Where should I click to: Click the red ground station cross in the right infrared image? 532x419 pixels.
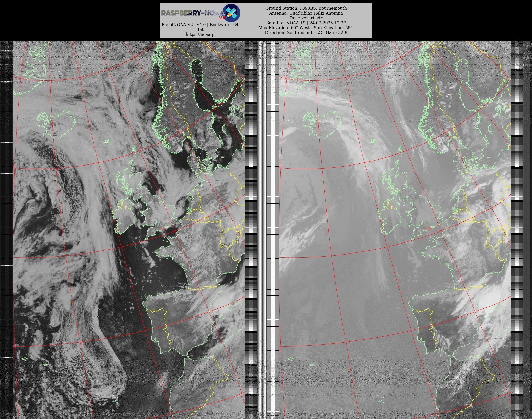429,228
